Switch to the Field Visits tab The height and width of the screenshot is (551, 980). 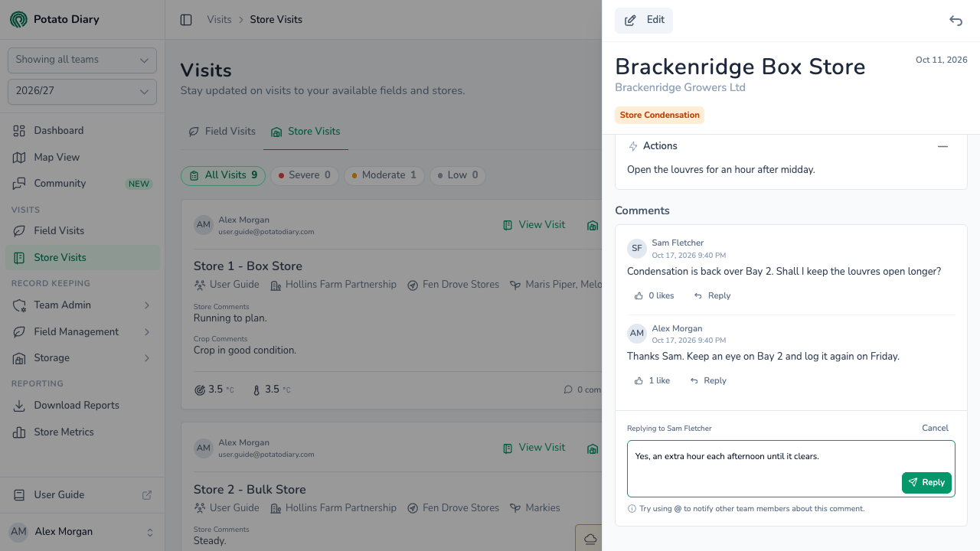[222, 132]
